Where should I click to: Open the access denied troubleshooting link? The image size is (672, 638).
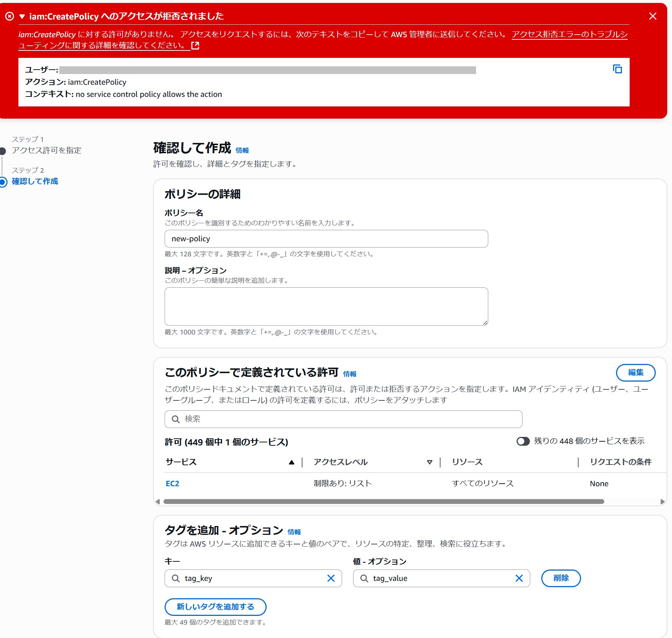[x=569, y=35]
